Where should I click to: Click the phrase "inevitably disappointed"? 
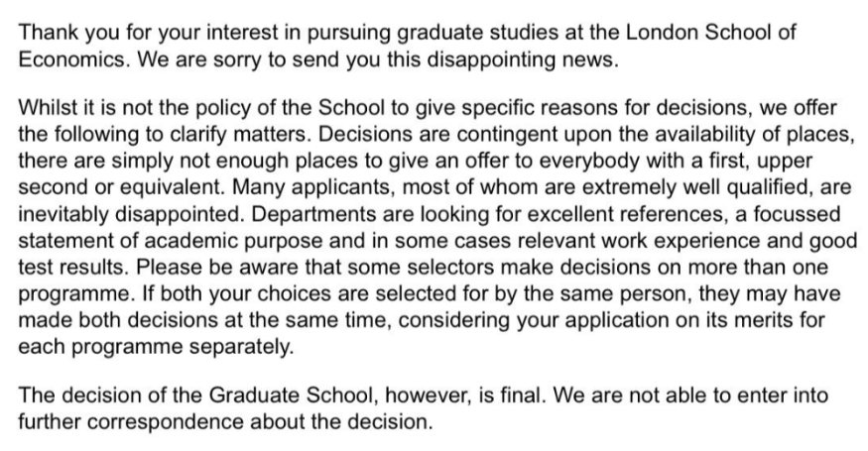(x=130, y=214)
